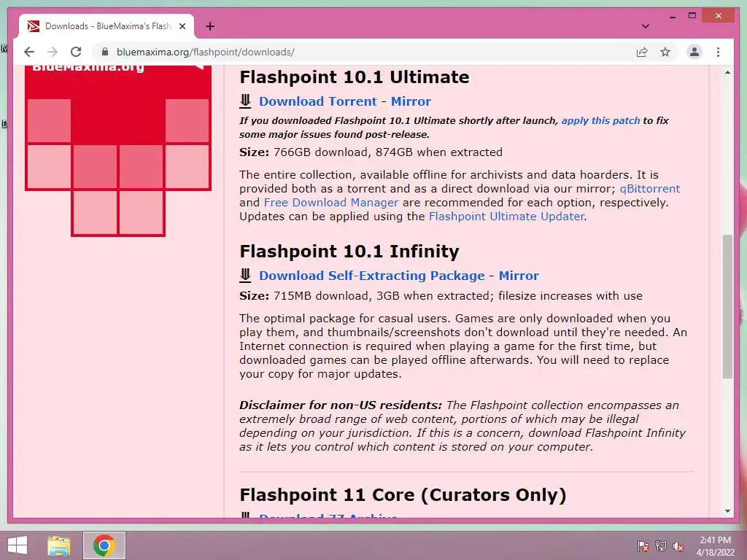The height and width of the screenshot is (560, 747).
Task: Open the taskbar clock and date
Action: pos(715,545)
